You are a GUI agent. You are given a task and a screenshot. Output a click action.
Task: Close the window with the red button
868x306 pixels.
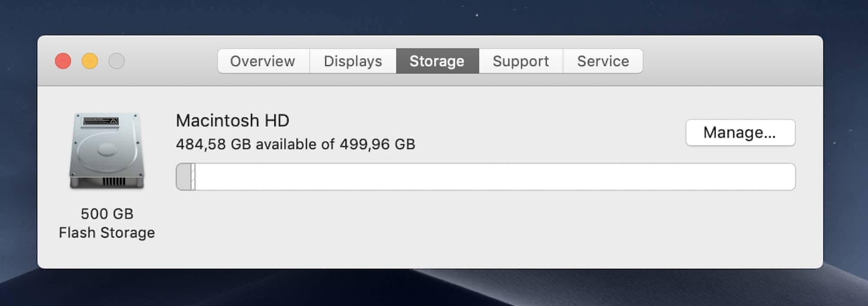(x=63, y=61)
